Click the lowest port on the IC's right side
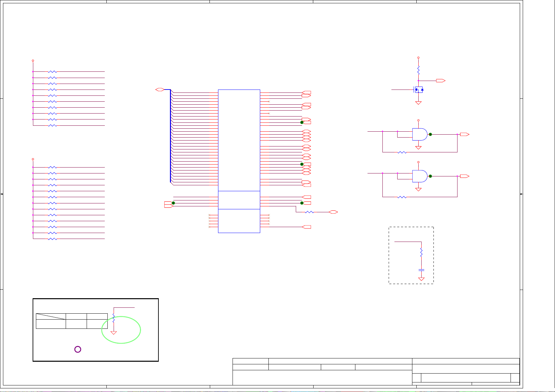 pyautogui.click(x=306, y=227)
